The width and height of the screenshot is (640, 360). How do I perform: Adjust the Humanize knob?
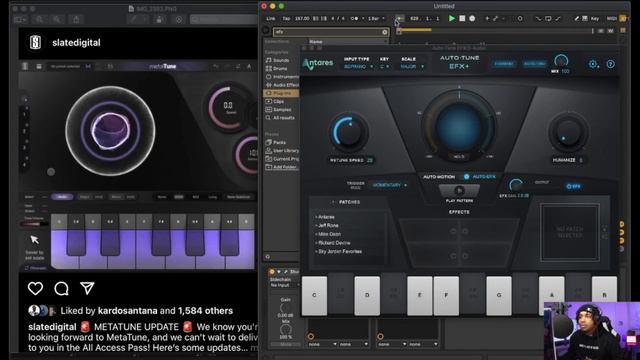(569, 133)
